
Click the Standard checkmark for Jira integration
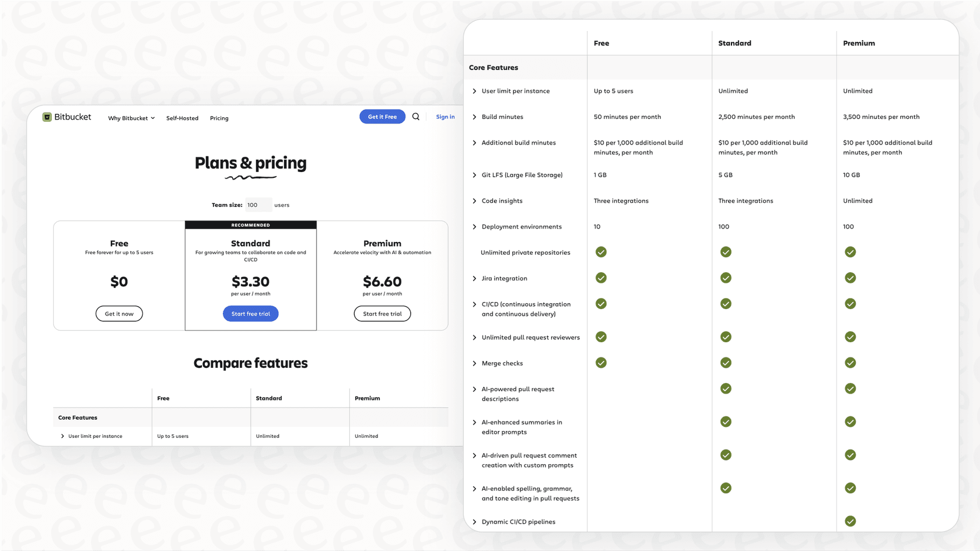pyautogui.click(x=726, y=278)
